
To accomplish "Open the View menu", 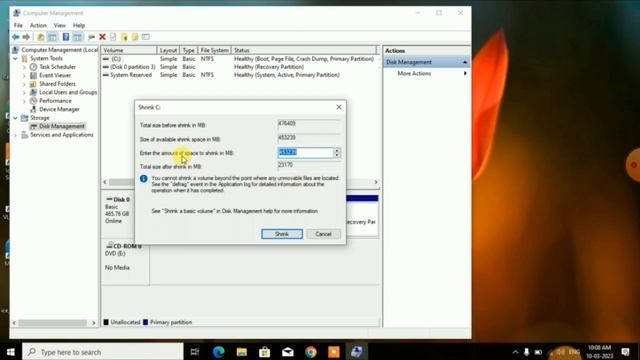I will click(x=60, y=25).
